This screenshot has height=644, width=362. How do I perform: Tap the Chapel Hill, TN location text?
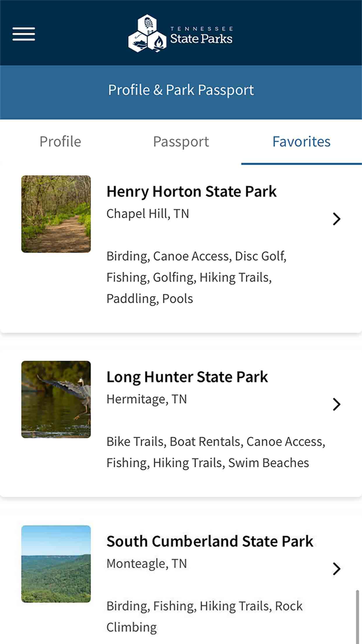(147, 213)
